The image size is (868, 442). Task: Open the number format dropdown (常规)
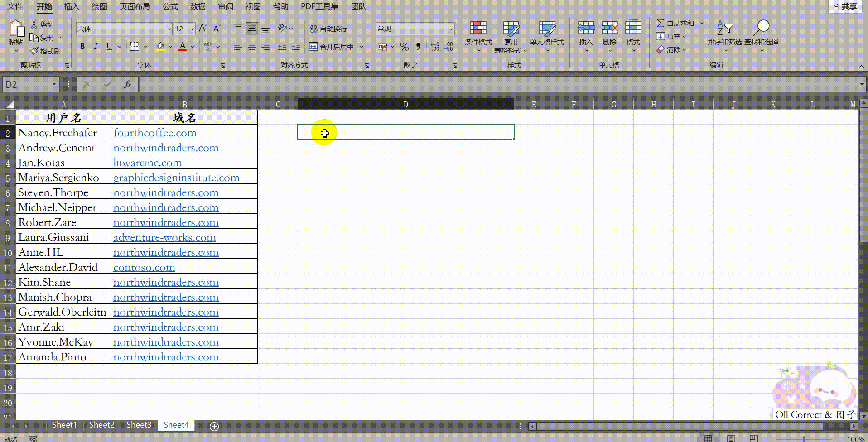click(x=451, y=29)
